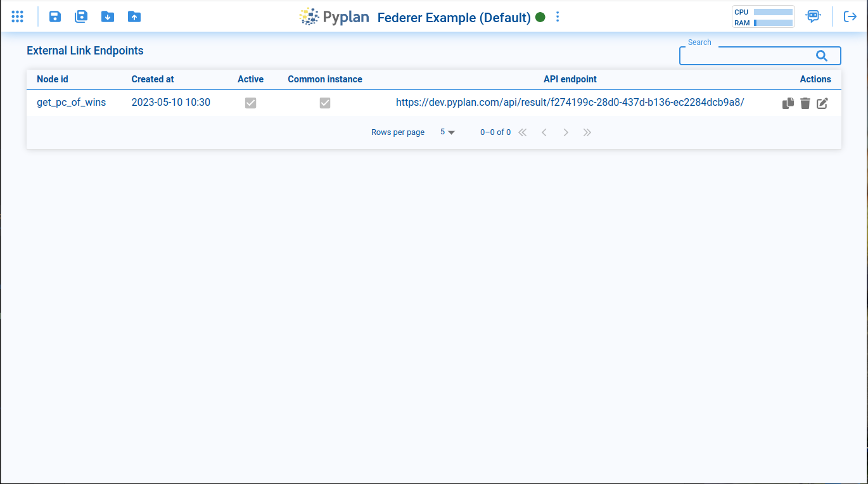Toggle the Common instance checkbox
868x484 pixels.
point(324,103)
